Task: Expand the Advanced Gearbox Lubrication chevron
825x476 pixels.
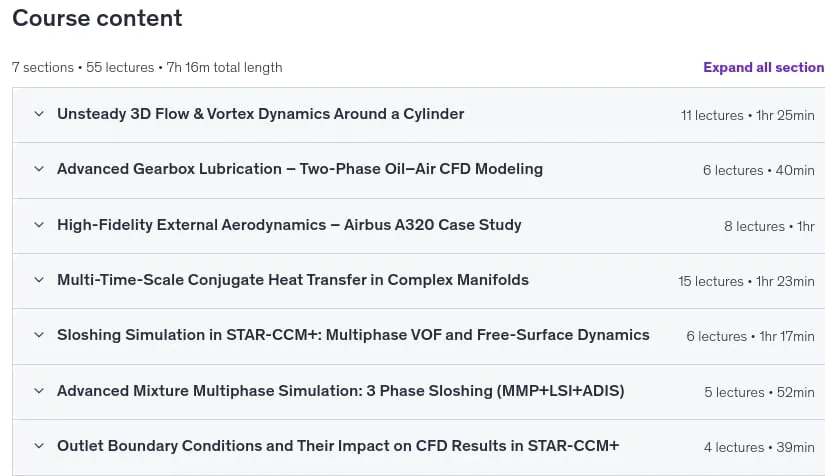Action: point(39,169)
